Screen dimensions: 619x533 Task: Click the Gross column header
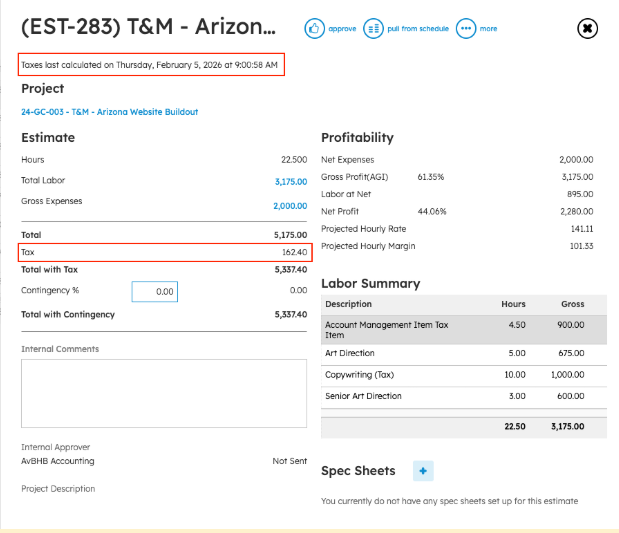click(x=572, y=304)
